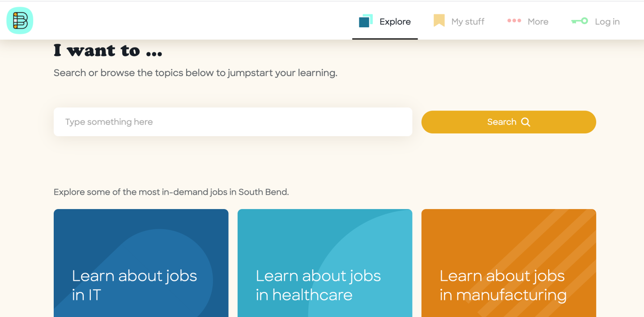Select the Log in link text
This screenshot has height=317, width=644.
[607, 21]
